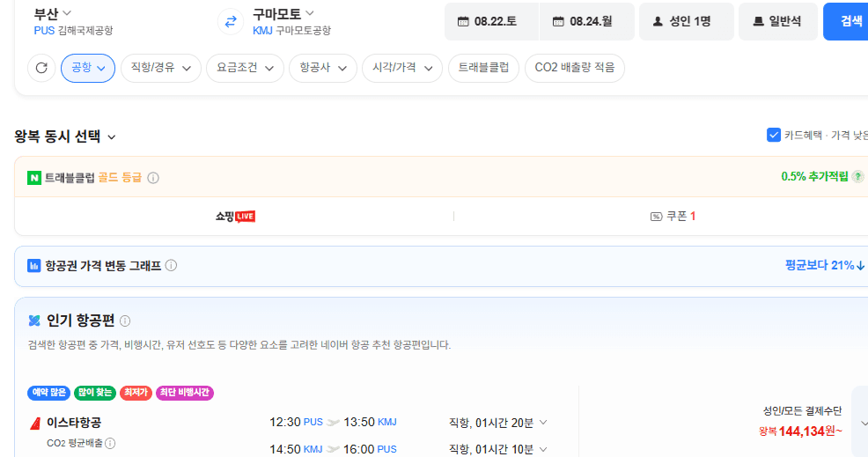
Task: Open the 공항 filter dropdown
Action: click(x=88, y=68)
